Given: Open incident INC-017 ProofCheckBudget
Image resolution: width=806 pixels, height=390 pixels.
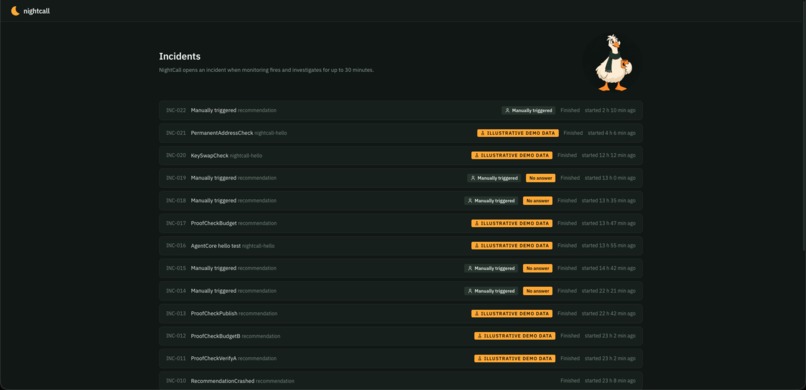Looking at the screenshot, I should click(400, 223).
